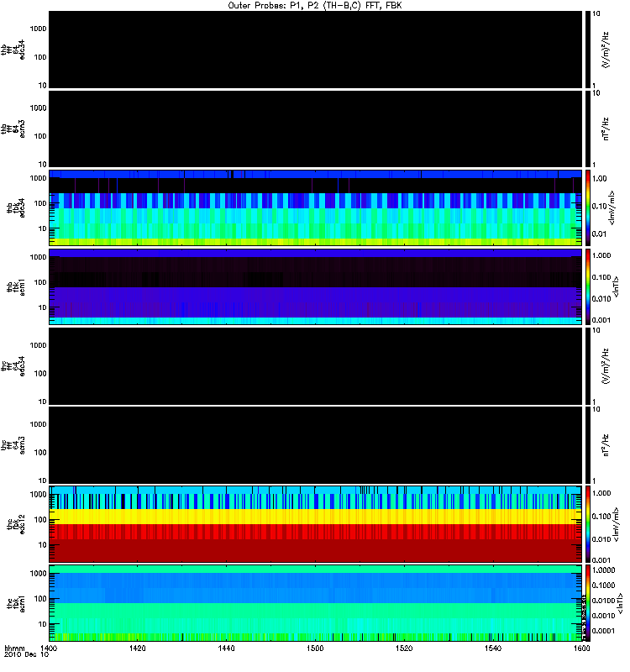Click the thb fbk edc34 spectrogram panel
Viewport: 630px width, 672px height.
[x=315, y=207]
